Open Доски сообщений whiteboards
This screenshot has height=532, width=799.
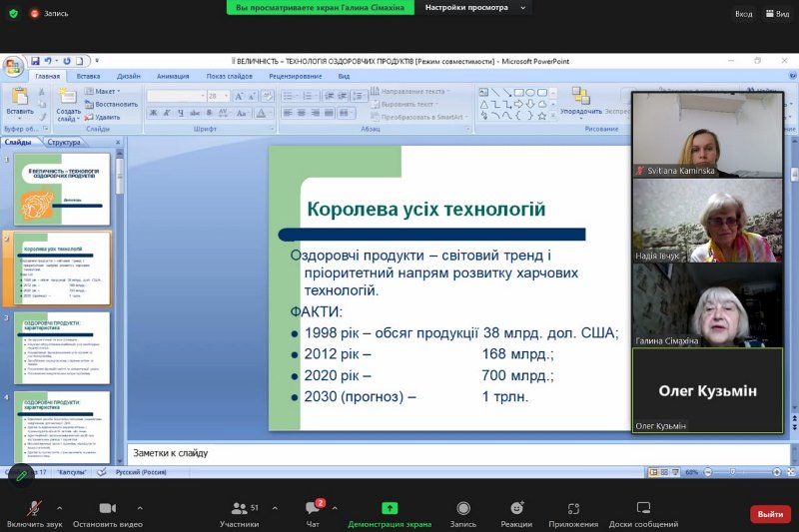tap(643, 509)
